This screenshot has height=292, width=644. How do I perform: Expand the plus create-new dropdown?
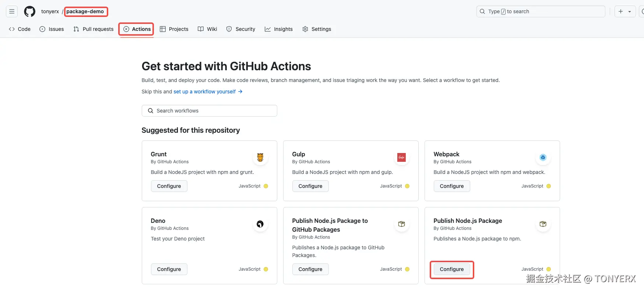(x=625, y=11)
